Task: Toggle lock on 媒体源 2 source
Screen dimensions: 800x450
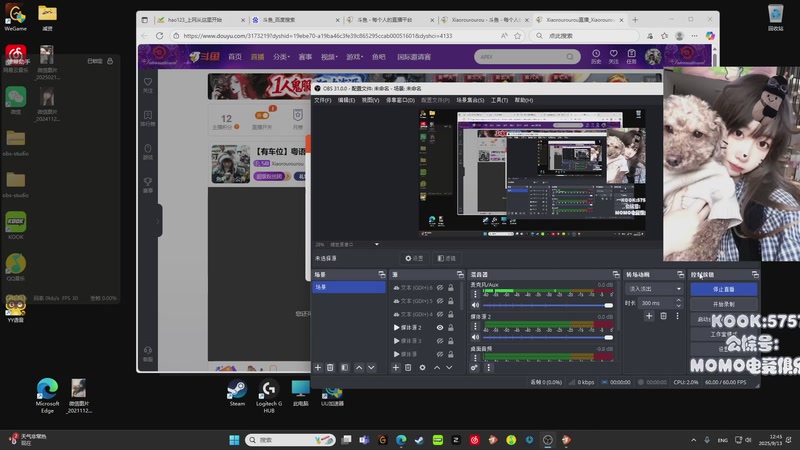Action: click(451, 328)
